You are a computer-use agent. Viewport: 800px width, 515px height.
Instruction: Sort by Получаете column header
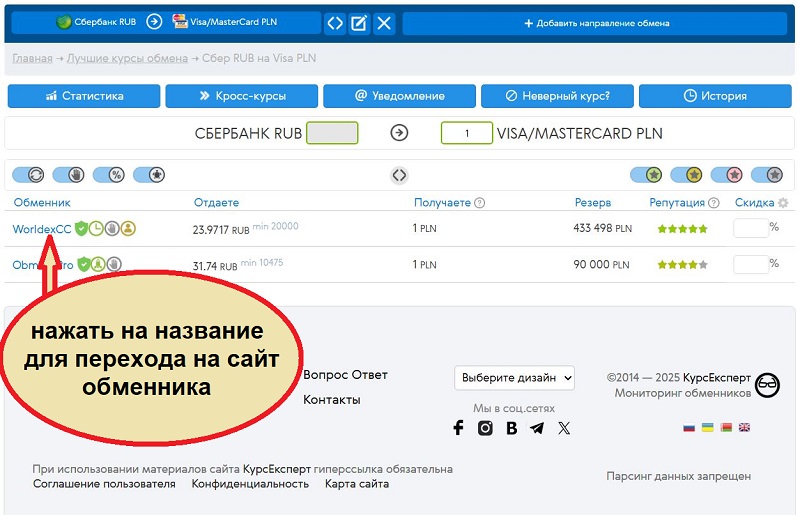tap(442, 203)
